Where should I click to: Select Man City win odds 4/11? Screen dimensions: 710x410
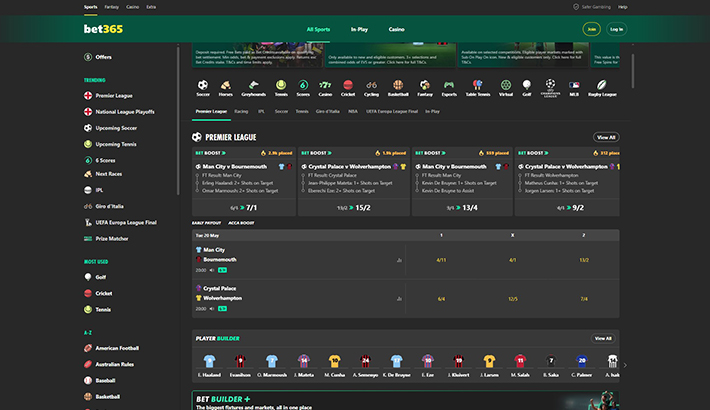(x=441, y=260)
